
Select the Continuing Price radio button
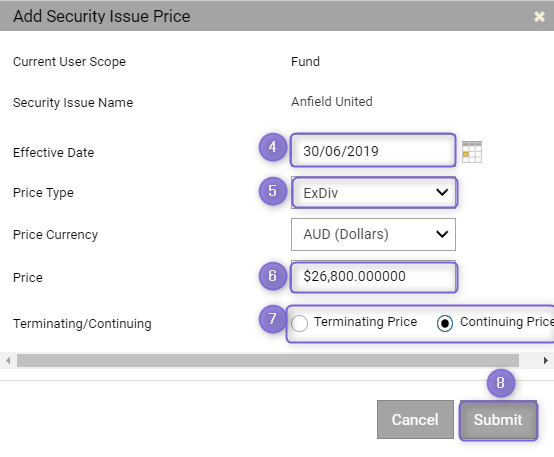[x=444, y=323]
